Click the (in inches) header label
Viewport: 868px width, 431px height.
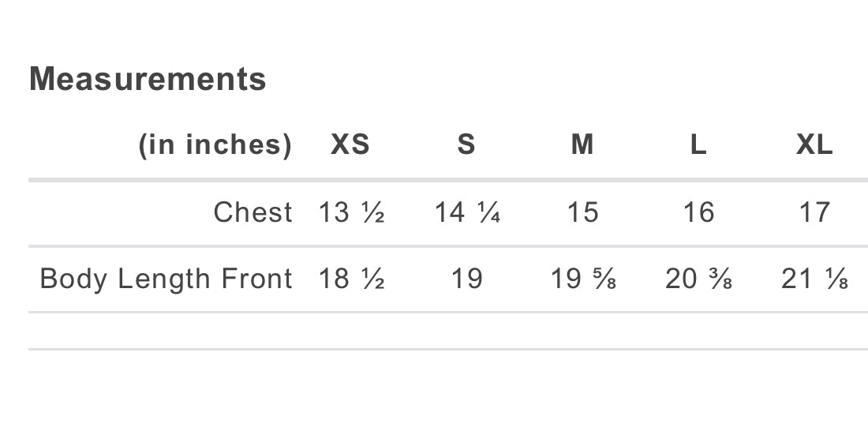pos(215,145)
